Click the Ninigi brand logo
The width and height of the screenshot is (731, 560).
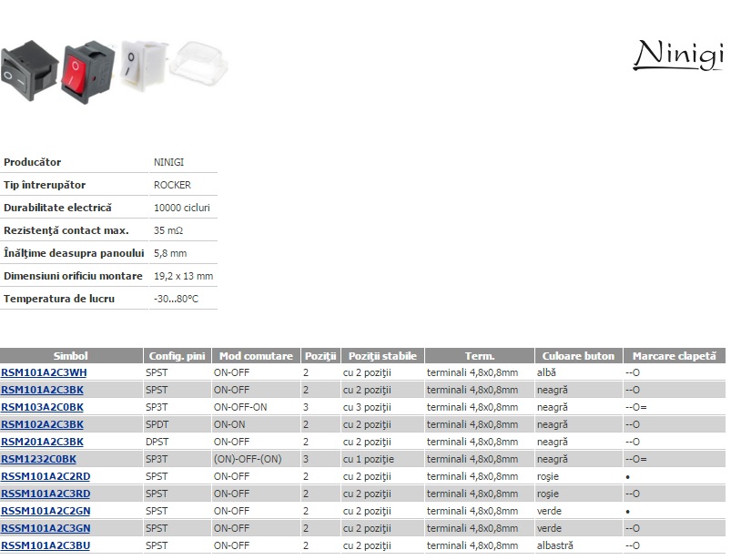[x=678, y=56]
